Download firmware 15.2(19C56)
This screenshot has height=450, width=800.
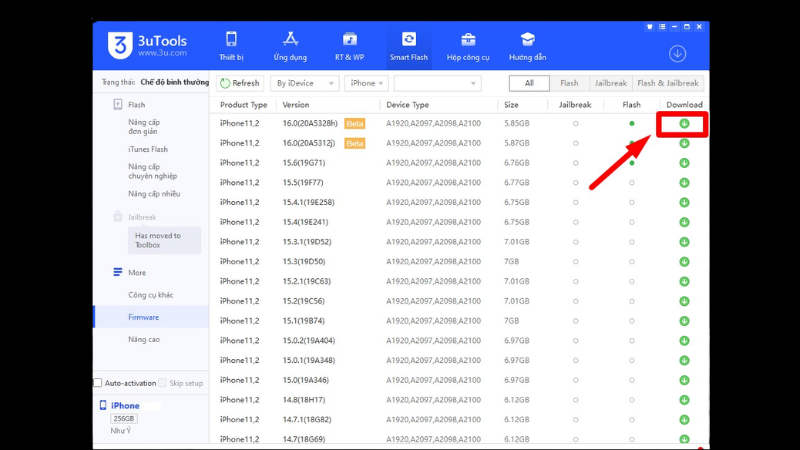tap(684, 301)
